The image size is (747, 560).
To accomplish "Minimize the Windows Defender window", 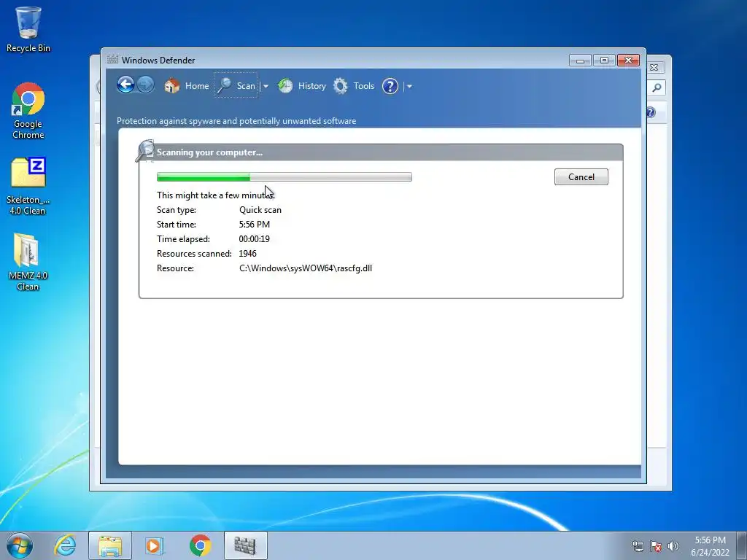I will 580,61.
